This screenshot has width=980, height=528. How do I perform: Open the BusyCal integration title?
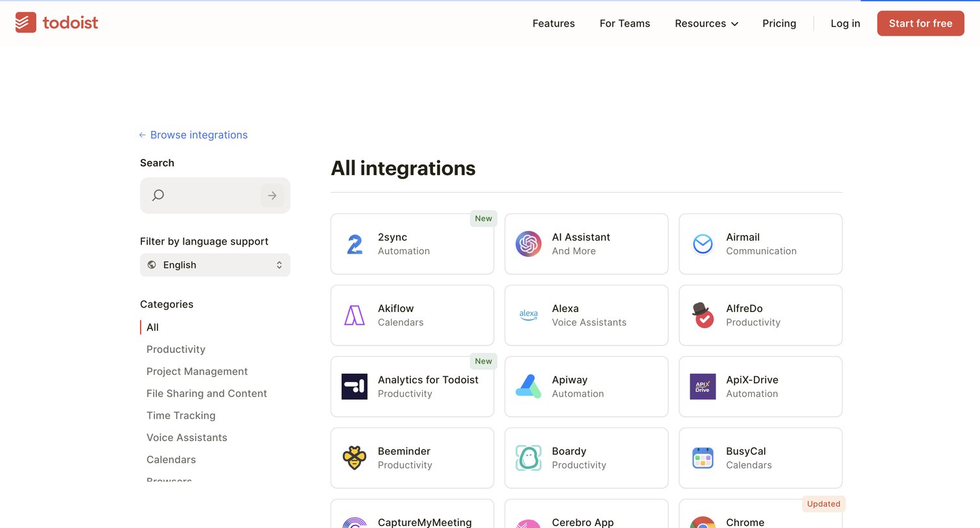[x=745, y=451]
